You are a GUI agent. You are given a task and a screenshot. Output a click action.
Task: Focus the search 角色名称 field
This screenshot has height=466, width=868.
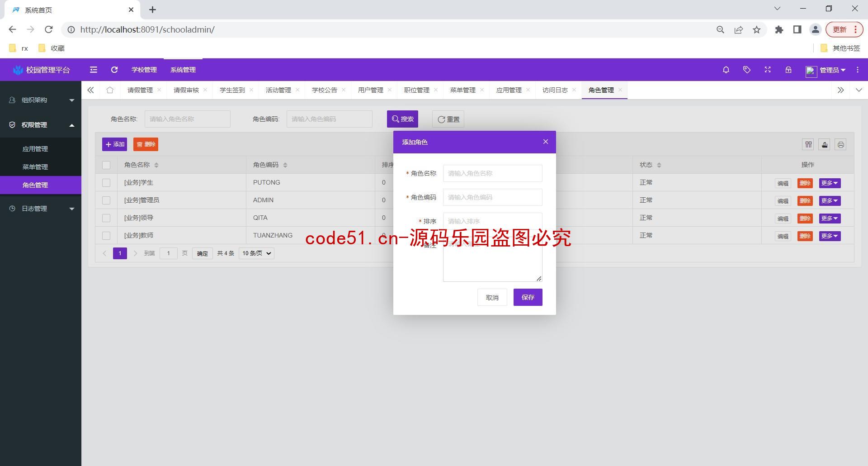(x=188, y=119)
